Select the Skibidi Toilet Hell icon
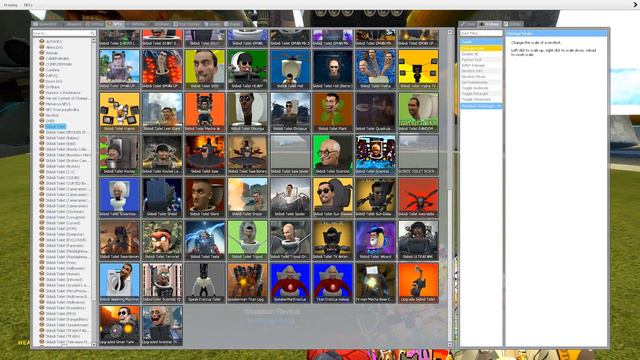640x360 pixels. click(x=290, y=69)
